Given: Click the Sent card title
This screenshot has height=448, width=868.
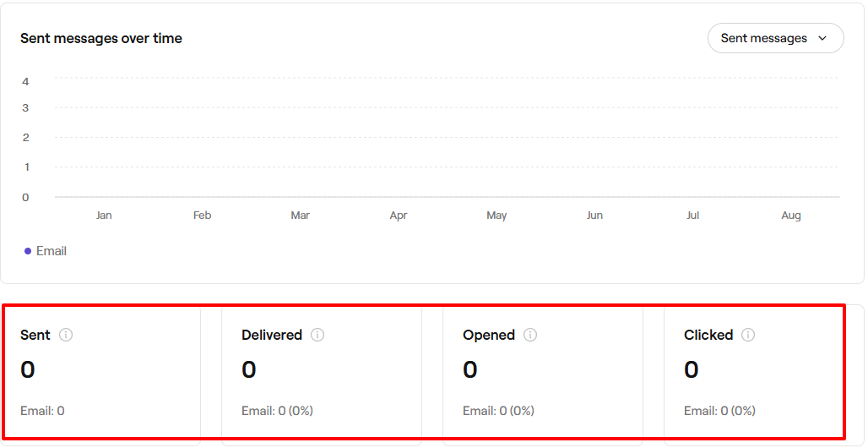Looking at the screenshot, I should (35, 335).
